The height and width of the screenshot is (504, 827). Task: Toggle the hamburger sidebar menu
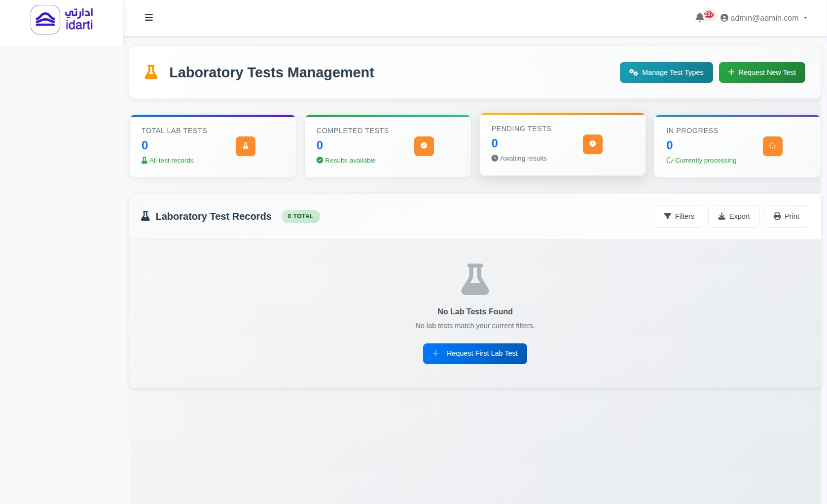(x=148, y=18)
